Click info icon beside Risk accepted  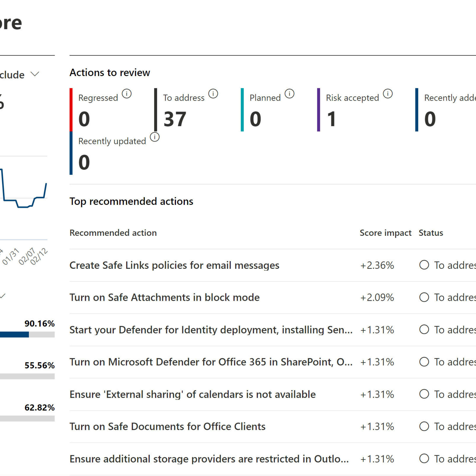(388, 94)
